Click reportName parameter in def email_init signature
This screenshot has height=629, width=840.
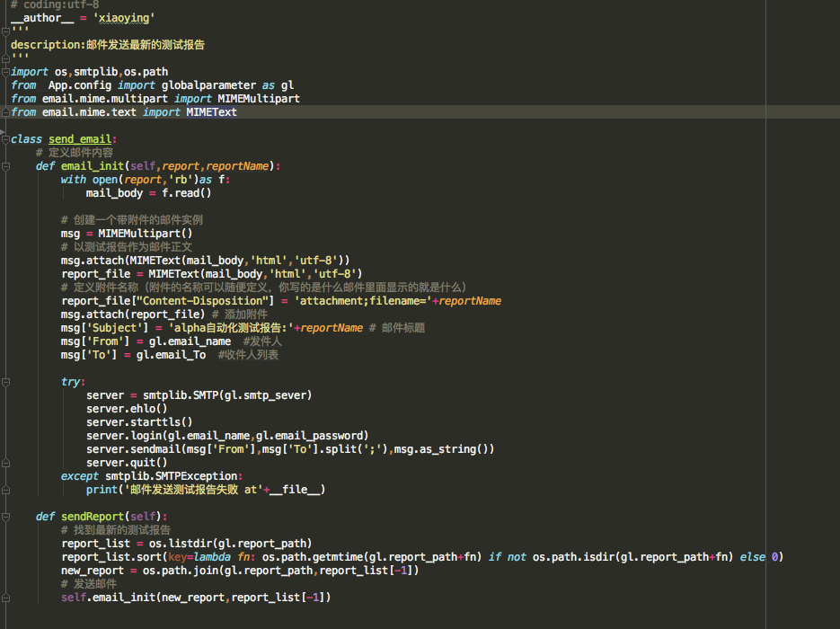pos(237,166)
